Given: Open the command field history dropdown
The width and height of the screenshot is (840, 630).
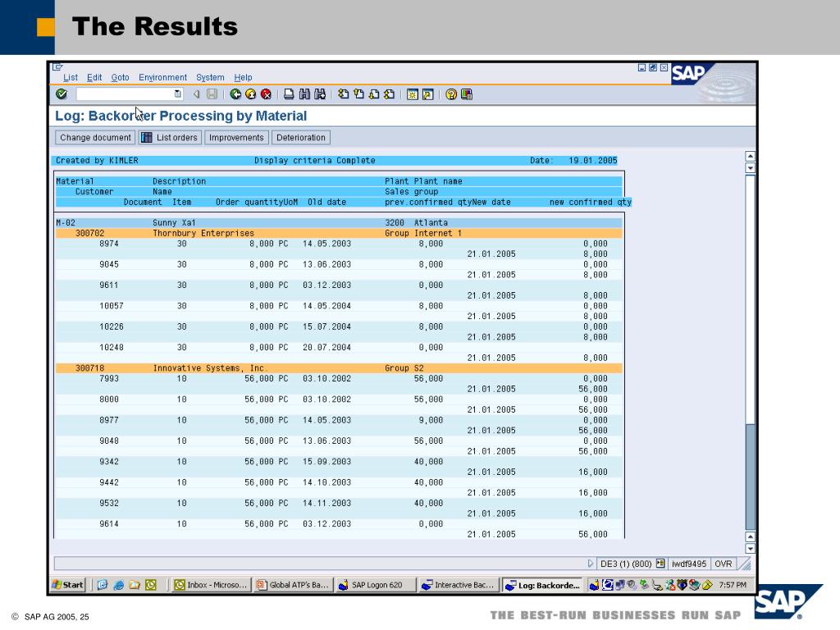Looking at the screenshot, I should point(177,94).
